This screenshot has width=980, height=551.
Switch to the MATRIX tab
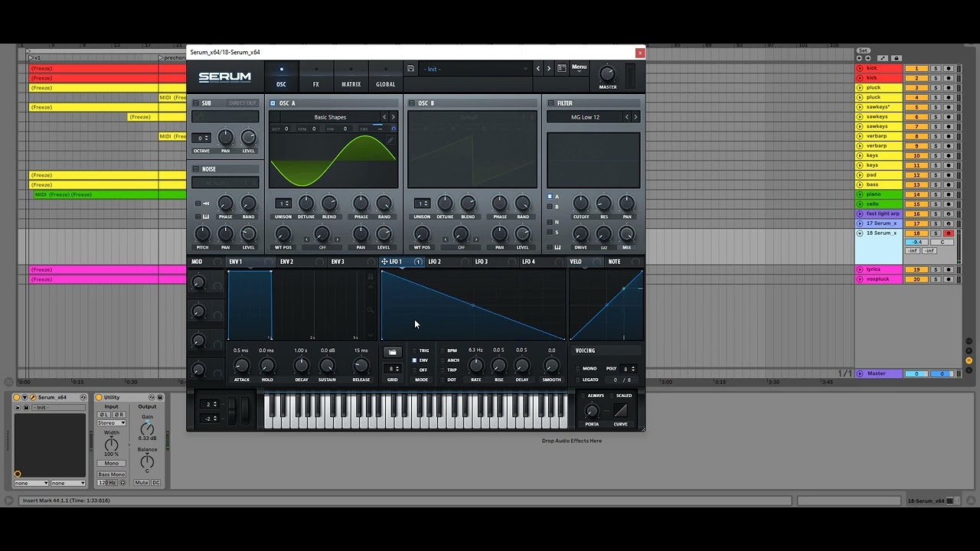(351, 77)
